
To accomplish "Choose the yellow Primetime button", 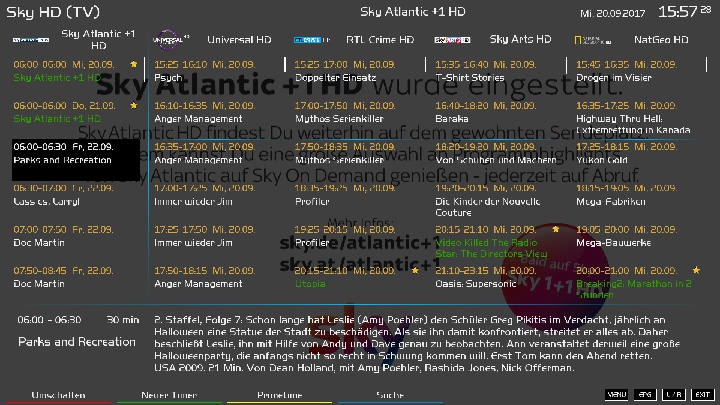I will tap(279, 395).
